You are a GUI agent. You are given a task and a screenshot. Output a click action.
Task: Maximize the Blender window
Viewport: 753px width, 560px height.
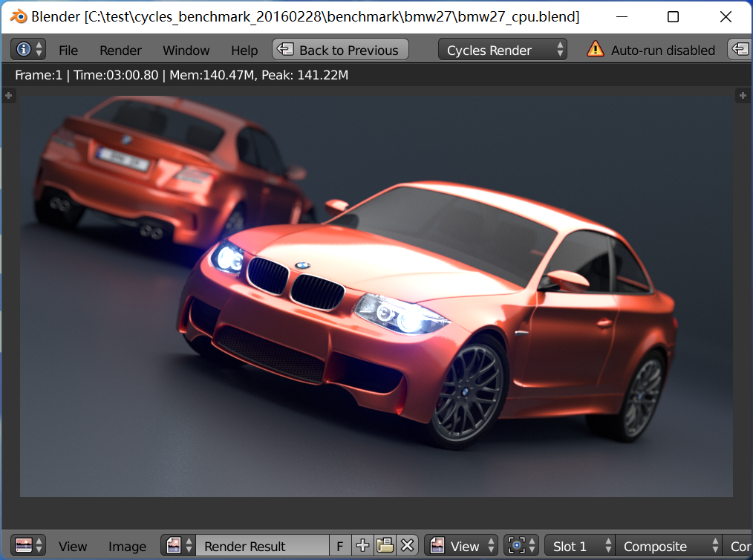(674, 17)
